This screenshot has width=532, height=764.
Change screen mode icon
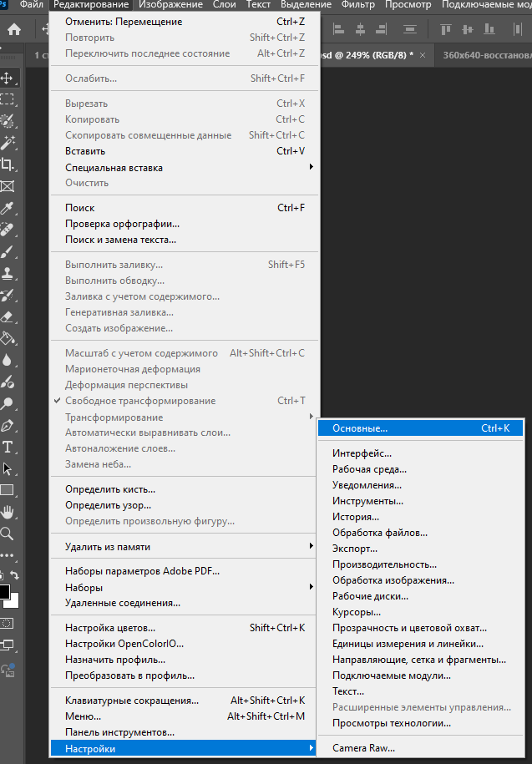click(7, 645)
